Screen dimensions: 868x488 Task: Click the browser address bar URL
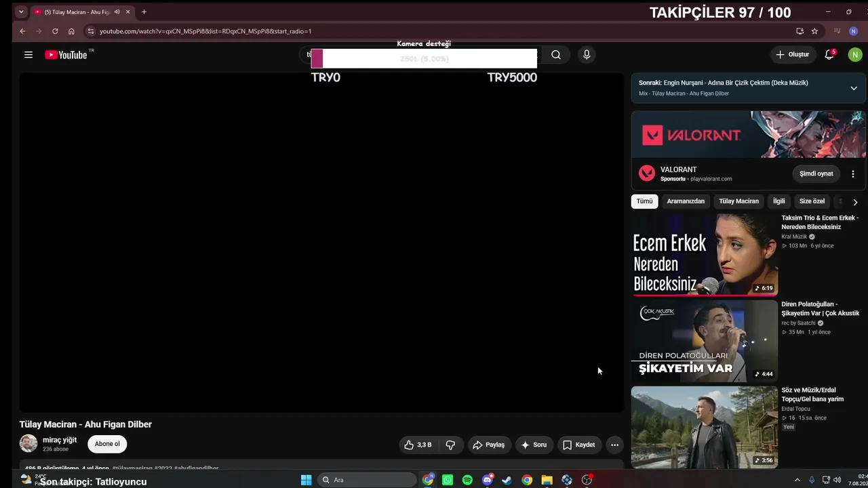pyautogui.click(x=205, y=31)
